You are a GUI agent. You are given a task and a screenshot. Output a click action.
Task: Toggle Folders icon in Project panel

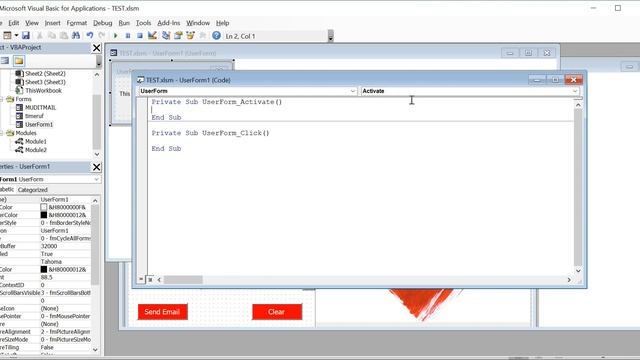click(19, 61)
